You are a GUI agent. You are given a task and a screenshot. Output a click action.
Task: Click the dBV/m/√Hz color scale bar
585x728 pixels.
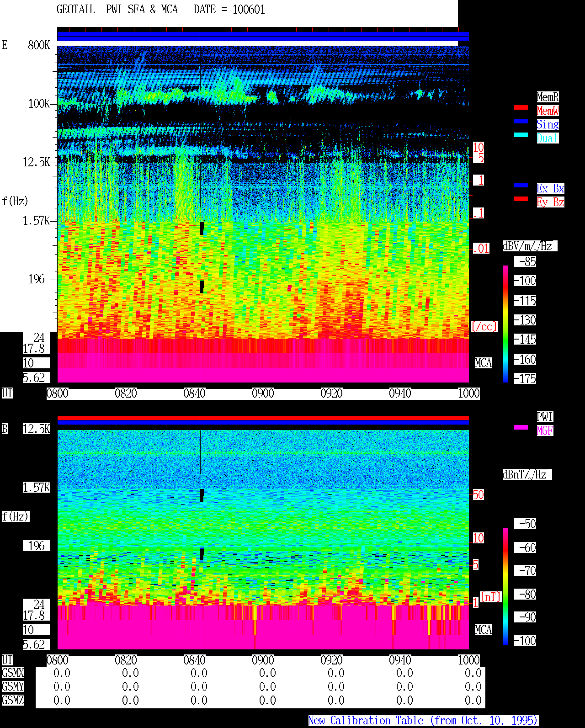[x=505, y=324]
